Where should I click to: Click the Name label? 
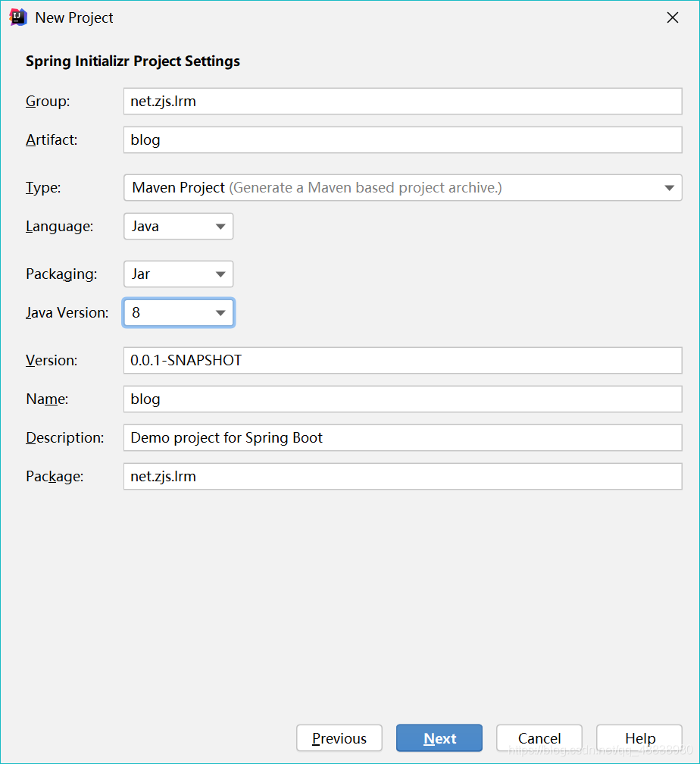click(x=47, y=399)
